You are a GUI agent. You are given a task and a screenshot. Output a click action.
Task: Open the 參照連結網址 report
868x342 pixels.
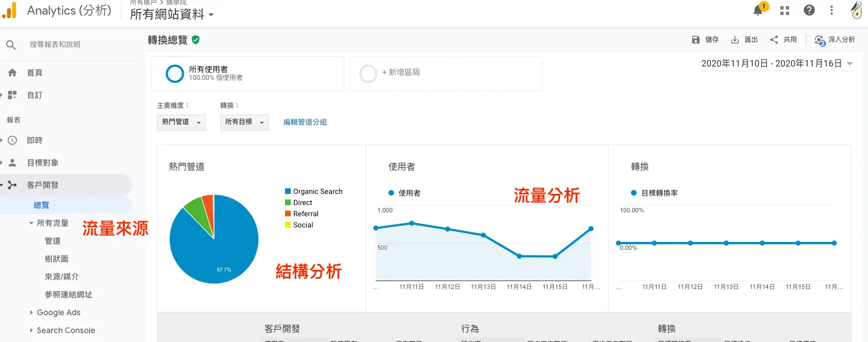(x=69, y=294)
